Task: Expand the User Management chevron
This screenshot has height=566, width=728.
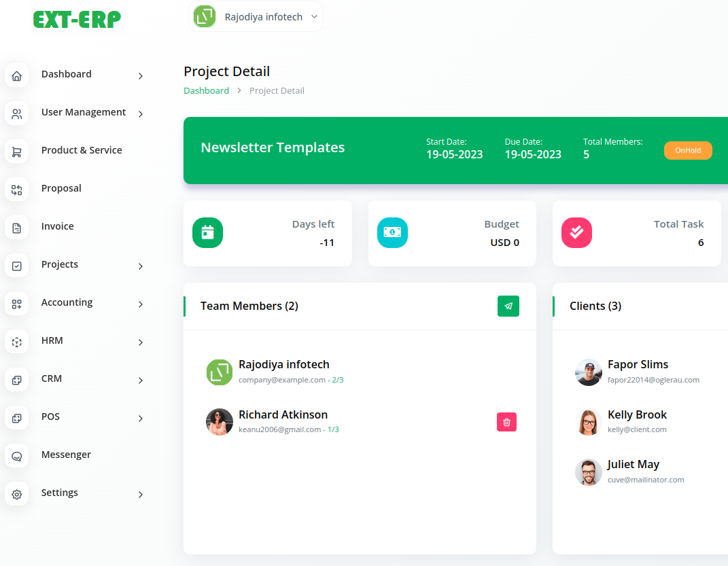Action: [x=141, y=114]
